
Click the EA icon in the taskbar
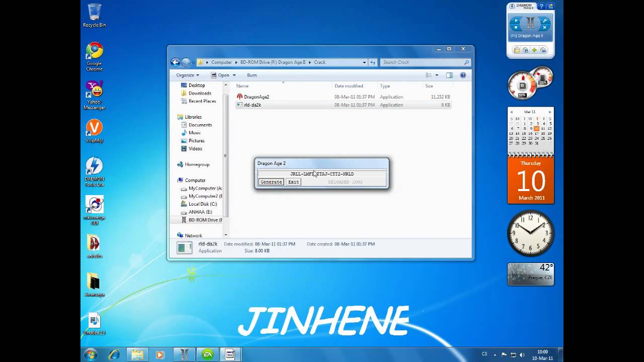tap(207, 354)
